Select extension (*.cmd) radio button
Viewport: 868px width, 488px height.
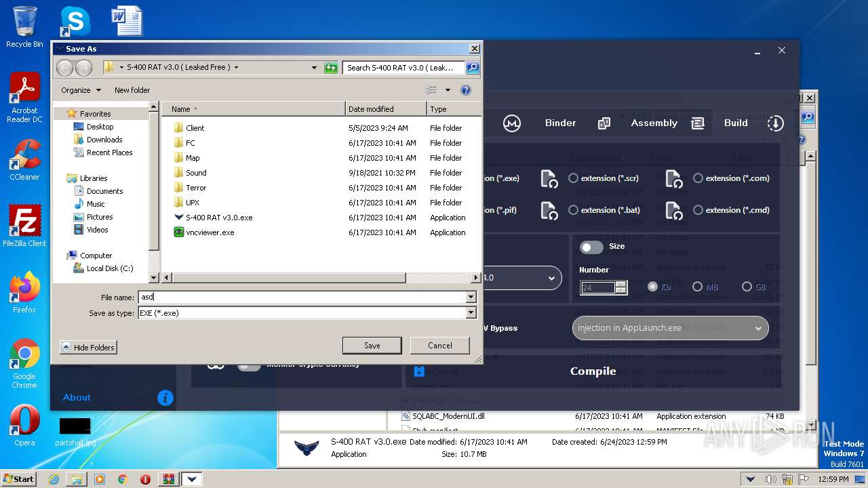[698, 210]
